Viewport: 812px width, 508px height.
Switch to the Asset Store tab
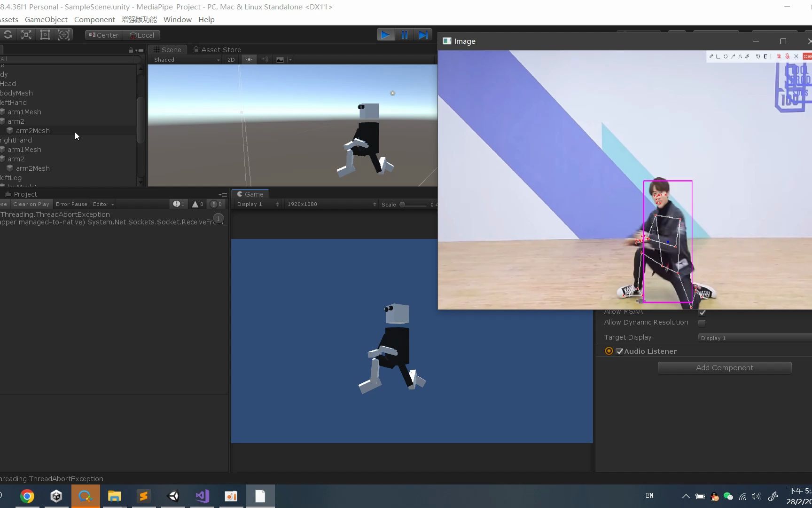[218, 49]
